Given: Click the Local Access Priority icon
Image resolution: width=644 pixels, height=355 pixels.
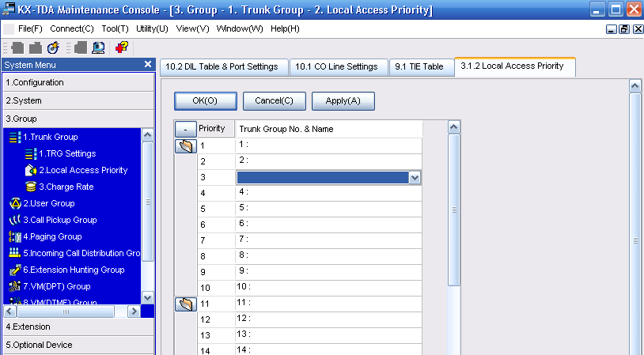Looking at the screenshot, I should (31, 170).
